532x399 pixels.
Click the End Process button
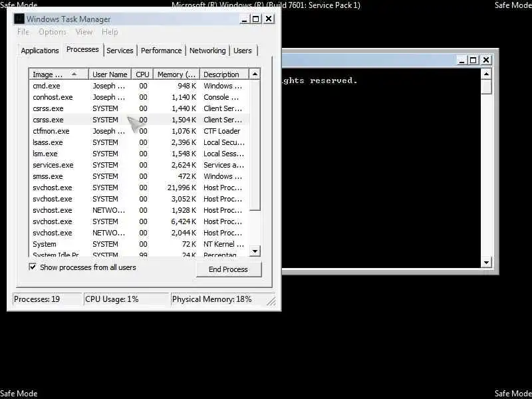(228, 269)
